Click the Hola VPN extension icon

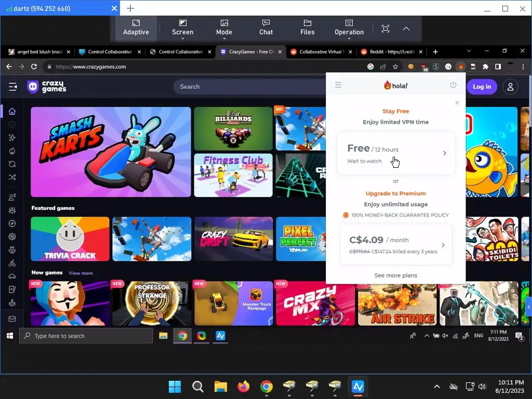point(460,67)
